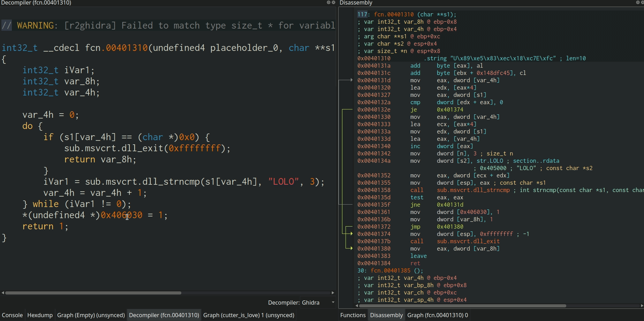Click 'mov dword [var_8h], 1' line
The width and height of the screenshot is (644, 321).
coord(452,219)
